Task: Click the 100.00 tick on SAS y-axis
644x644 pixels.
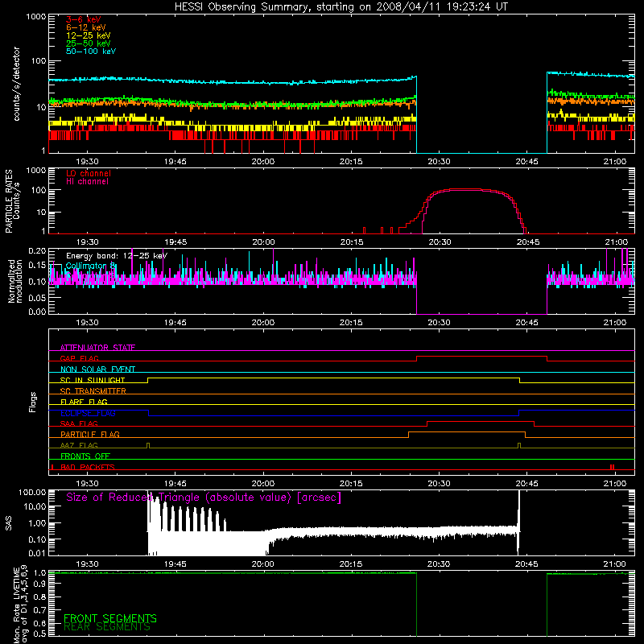Action: [x=32, y=492]
